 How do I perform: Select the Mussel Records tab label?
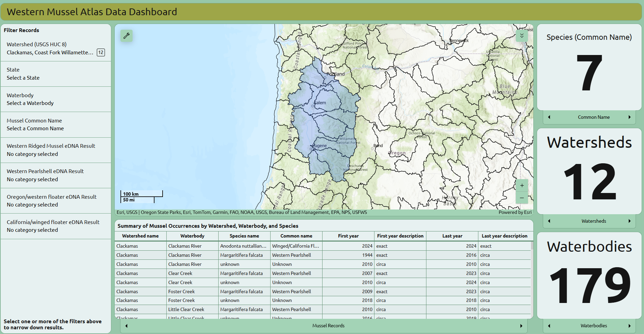click(328, 326)
